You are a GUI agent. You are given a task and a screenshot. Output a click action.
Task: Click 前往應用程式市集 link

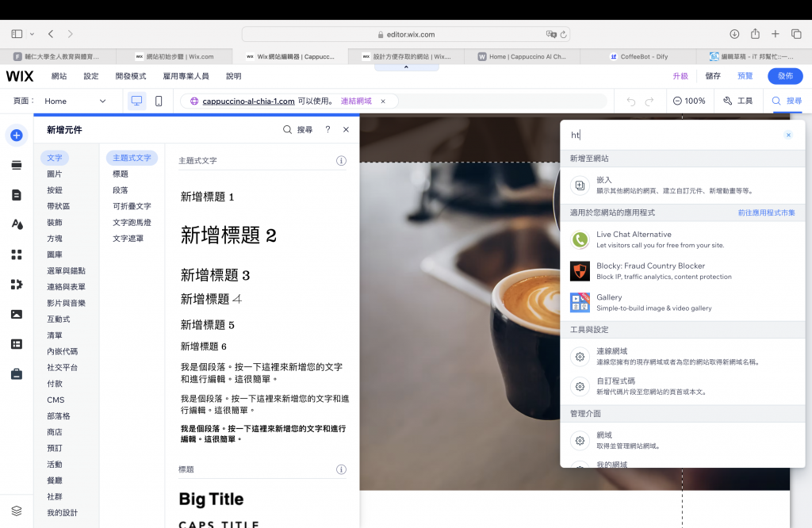767,212
